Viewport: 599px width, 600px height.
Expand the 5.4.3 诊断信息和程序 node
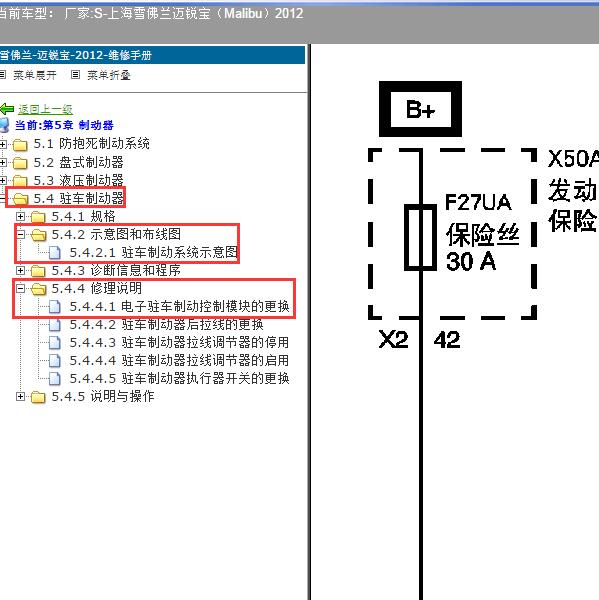pyautogui.click(x=20, y=270)
